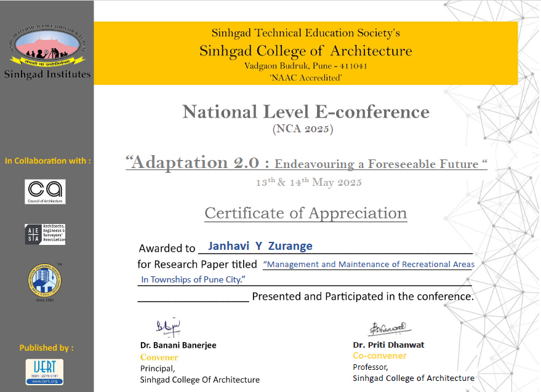Image resolution: width=541 pixels, height=392 pixels.
Task: Click the '(NCA 2025)' text
Action: pos(303,129)
